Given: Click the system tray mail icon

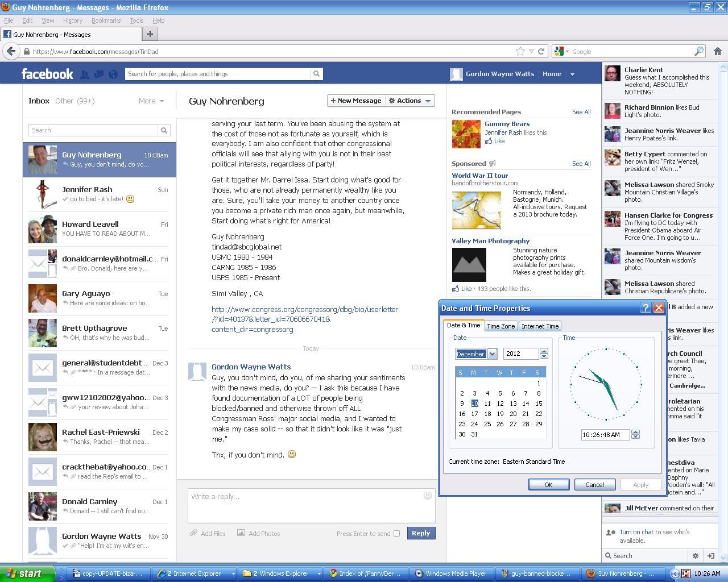Looking at the screenshot, I should tap(686, 573).
